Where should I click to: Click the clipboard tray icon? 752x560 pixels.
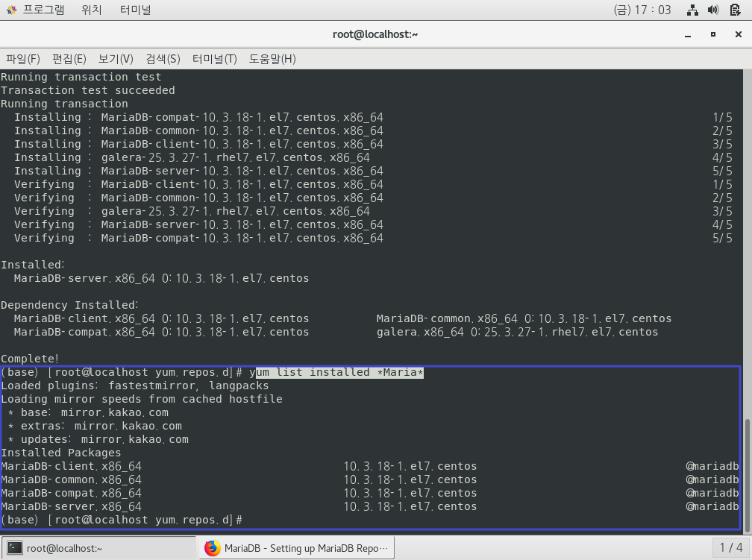click(736, 10)
